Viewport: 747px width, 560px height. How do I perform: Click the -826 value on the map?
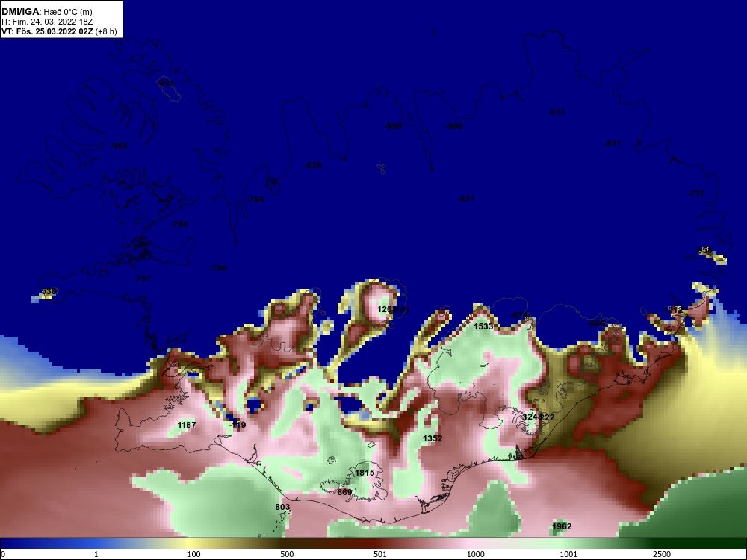(x=313, y=165)
